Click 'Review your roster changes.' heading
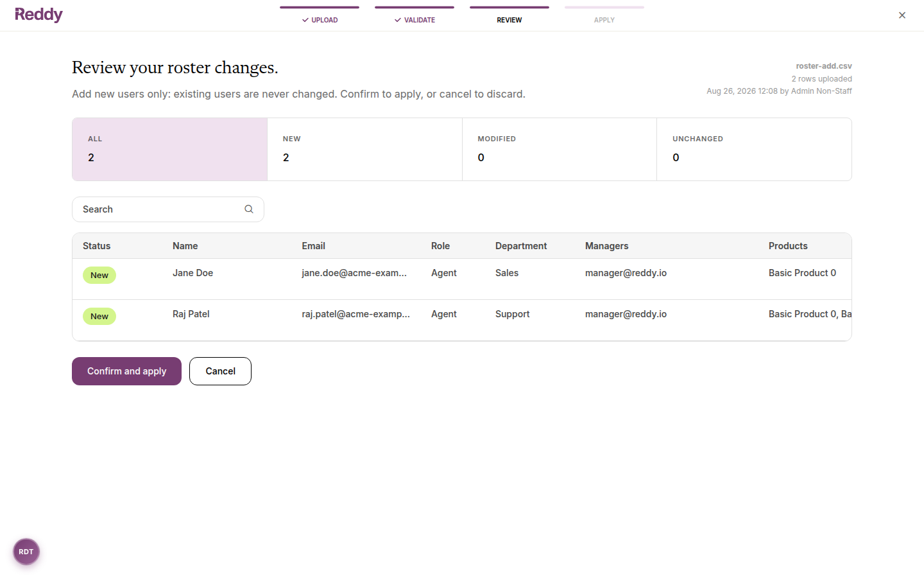Screen dimensions: 924x578 point(175,67)
